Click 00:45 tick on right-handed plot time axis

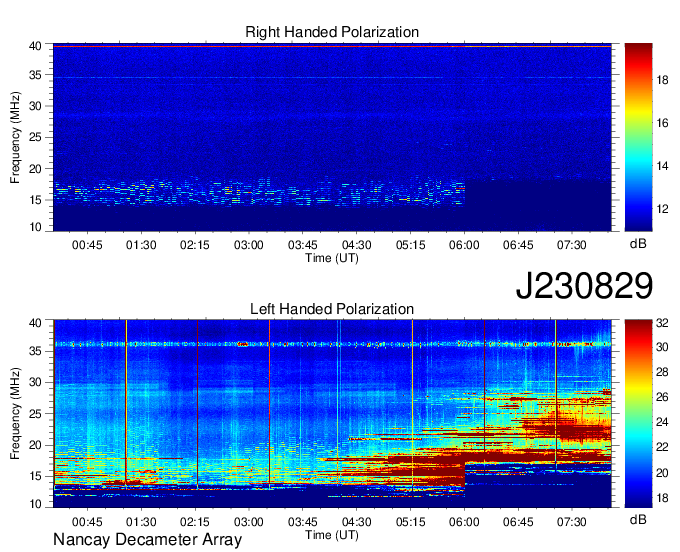[x=87, y=245]
